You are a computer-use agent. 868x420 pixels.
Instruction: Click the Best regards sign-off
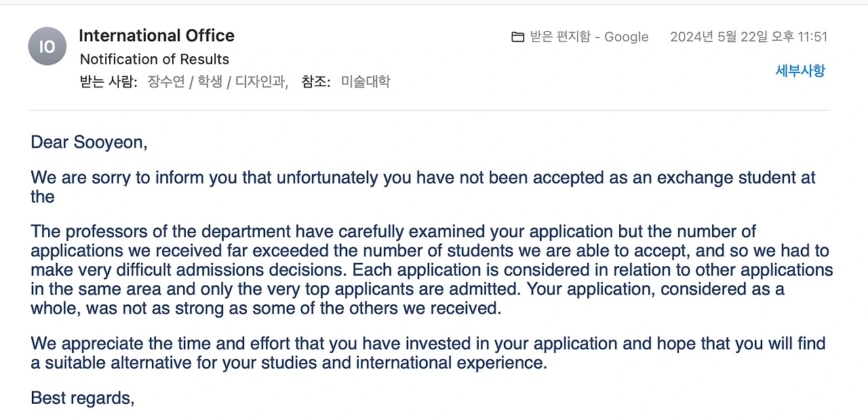[x=82, y=398]
